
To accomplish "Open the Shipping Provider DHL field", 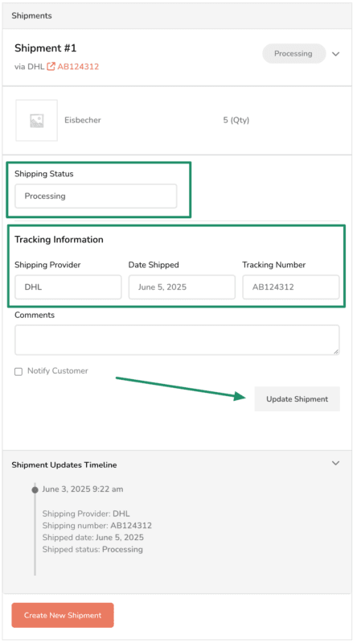I will coord(68,287).
